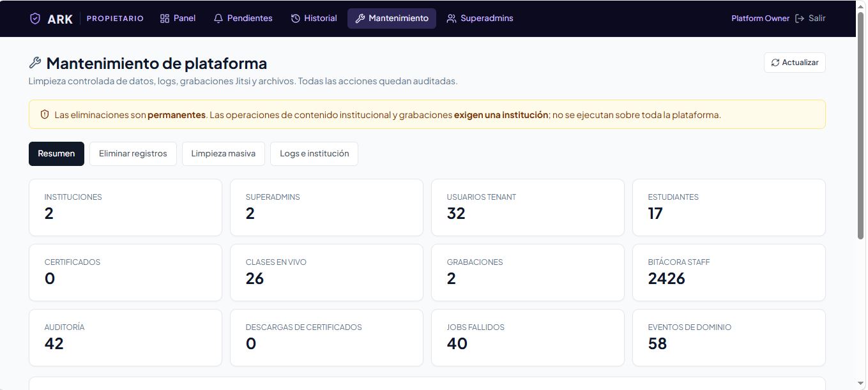The height and width of the screenshot is (390, 868).
Task: Click the refresh icon in Actualizar button
Action: [775, 63]
